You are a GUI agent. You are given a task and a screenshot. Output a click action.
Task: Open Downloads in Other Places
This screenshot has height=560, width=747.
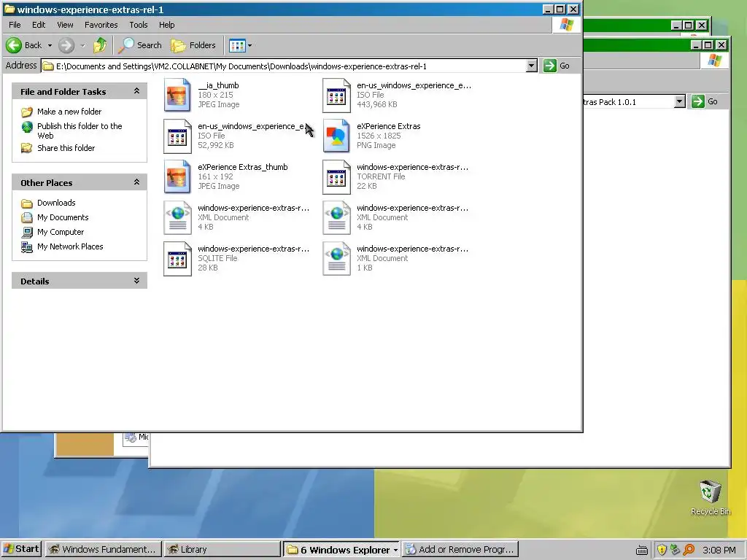(56, 203)
